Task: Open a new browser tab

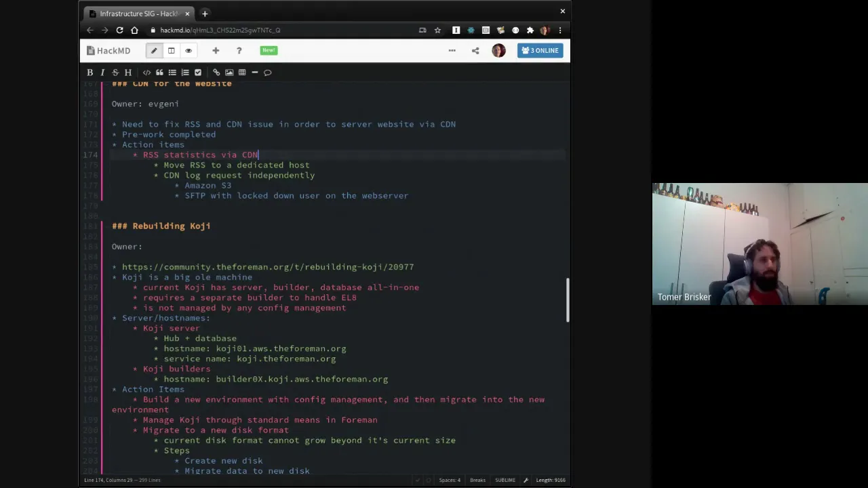Action: pyautogui.click(x=205, y=14)
